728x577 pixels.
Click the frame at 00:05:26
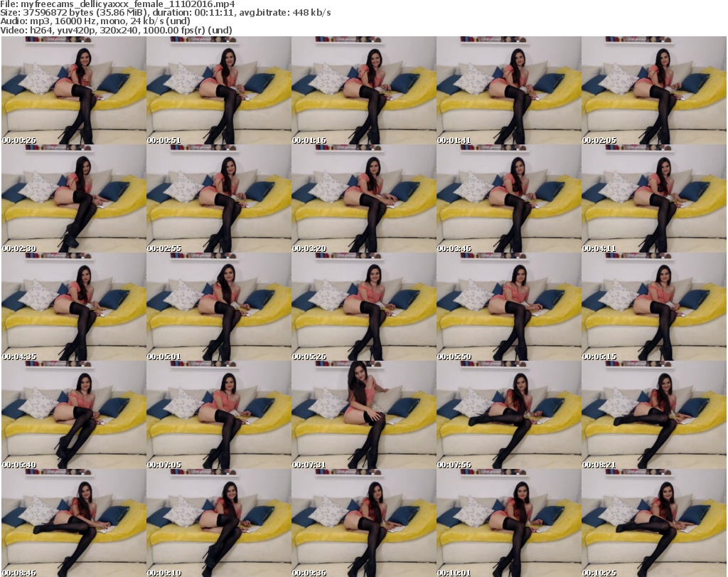pos(363,307)
